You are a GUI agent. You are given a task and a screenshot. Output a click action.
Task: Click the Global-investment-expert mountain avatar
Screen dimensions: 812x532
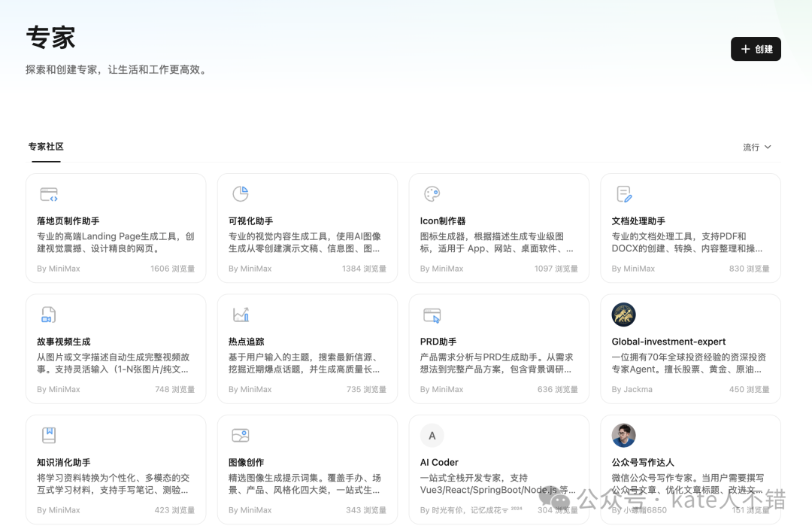tap(623, 315)
